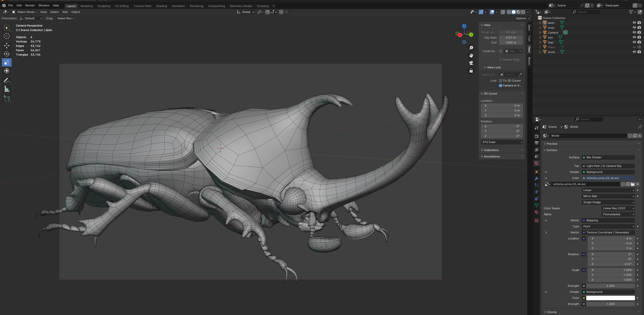Open the Object Mode dropdown
The image size is (644, 315).
click(24, 12)
